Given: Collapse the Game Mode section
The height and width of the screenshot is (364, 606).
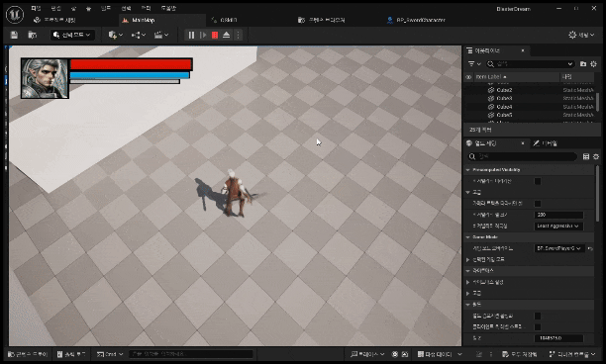Looking at the screenshot, I should 467,237.
